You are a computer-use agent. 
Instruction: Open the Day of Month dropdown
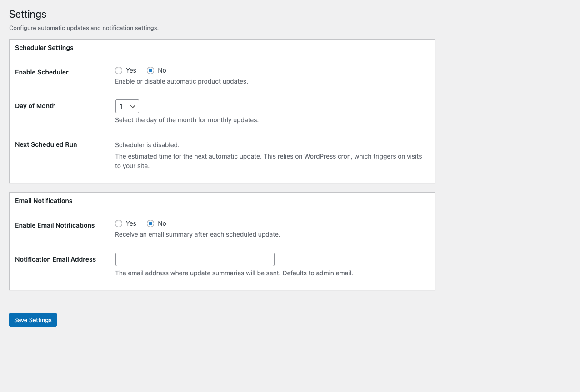[x=127, y=106]
